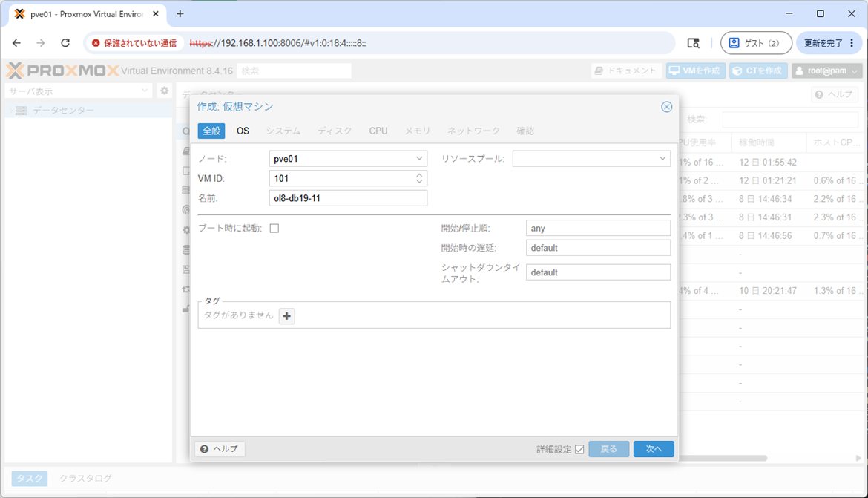Close the pve01 browser tab
The image size is (868, 498).
point(156,14)
